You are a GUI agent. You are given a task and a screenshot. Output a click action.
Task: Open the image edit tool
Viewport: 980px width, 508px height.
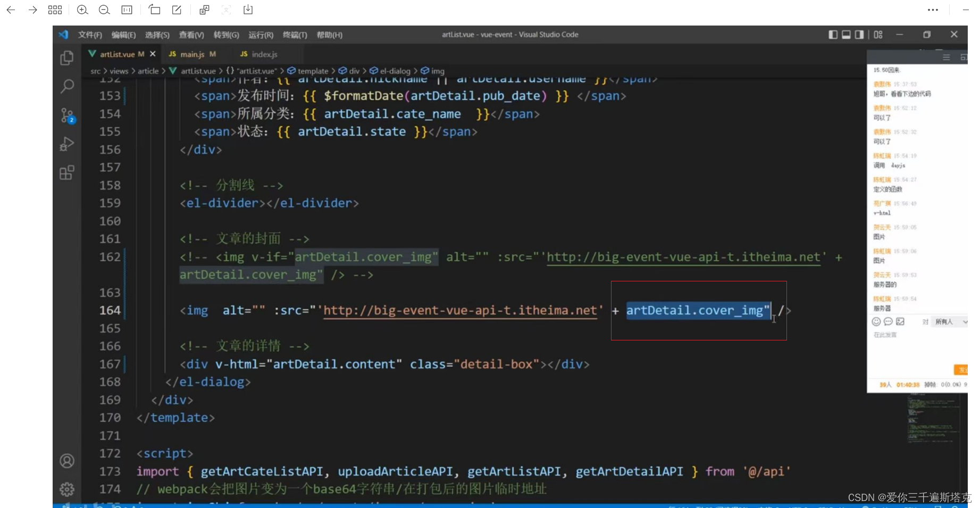[x=177, y=10]
